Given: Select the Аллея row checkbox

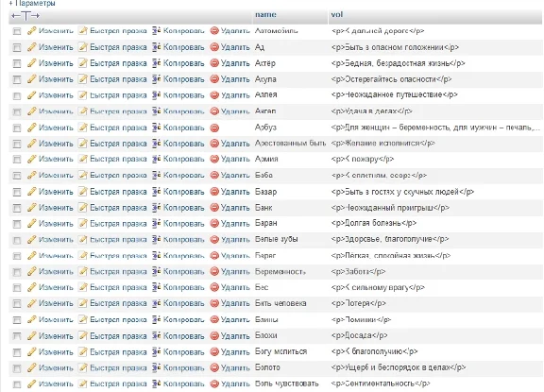Looking at the screenshot, I should coord(17,95).
